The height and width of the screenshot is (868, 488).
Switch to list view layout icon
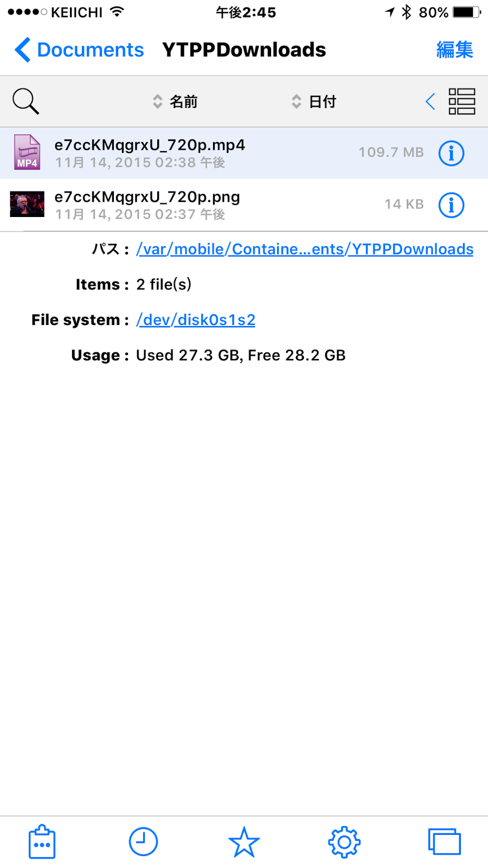(x=461, y=101)
